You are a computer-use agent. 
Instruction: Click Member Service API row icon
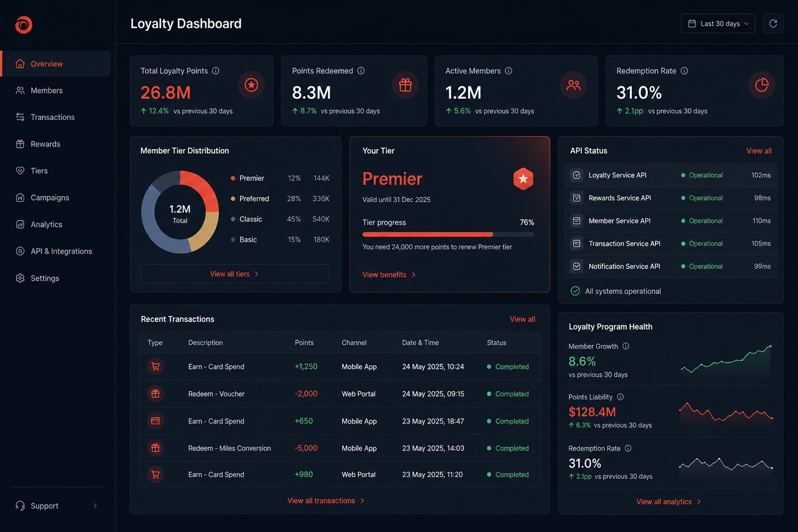pyautogui.click(x=576, y=221)
